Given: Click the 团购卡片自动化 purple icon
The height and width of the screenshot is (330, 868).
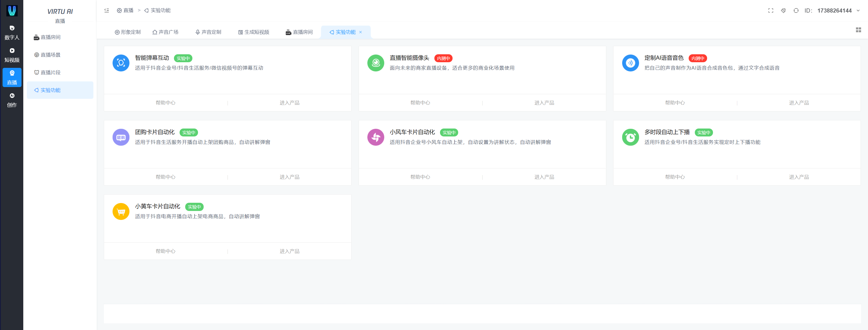Looking at the screenshot, I should (x=121, y=137).
